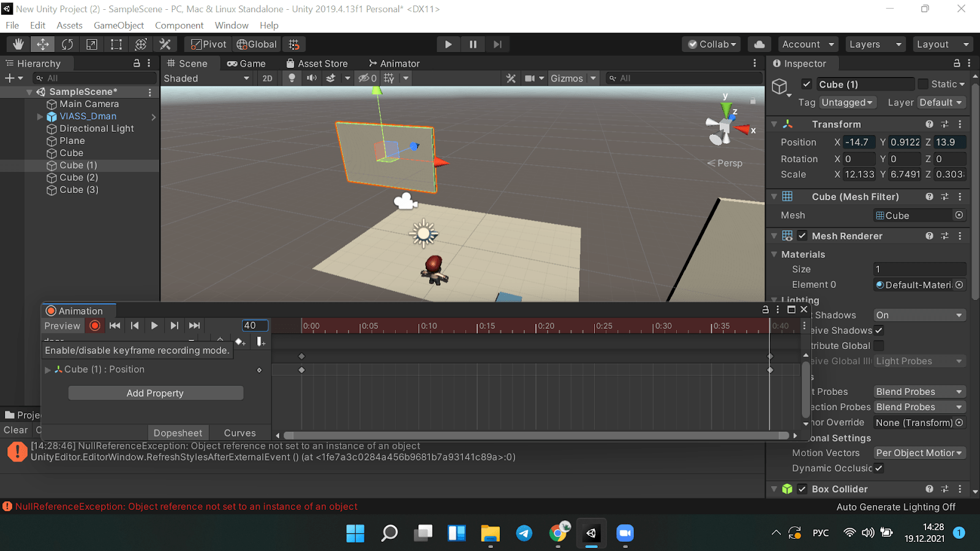Open the Tag Untagged dropdown
The width and height of the screenshot is (980, 551).
coord(848,102)
